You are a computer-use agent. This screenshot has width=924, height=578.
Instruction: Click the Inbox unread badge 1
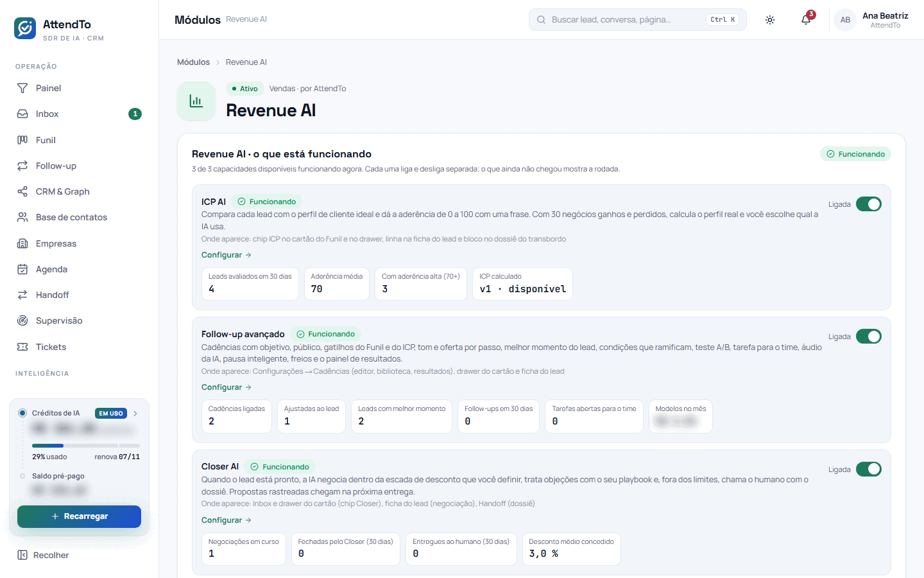(135, 114)
